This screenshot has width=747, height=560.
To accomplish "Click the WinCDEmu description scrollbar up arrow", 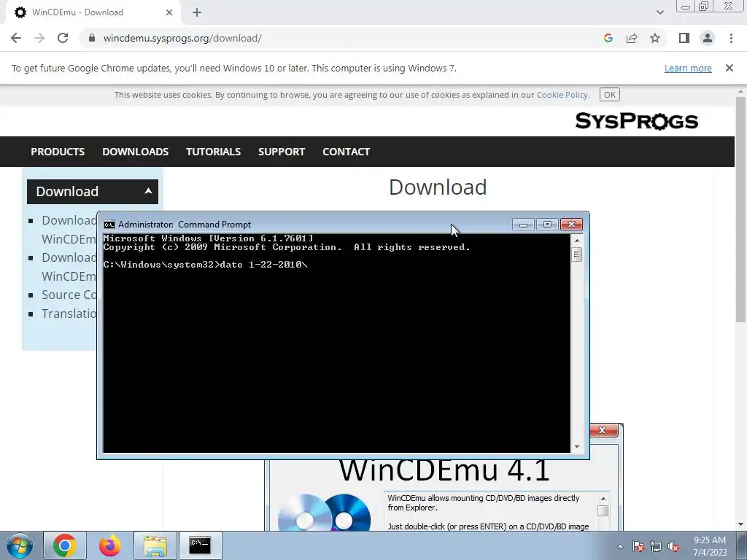I will tap(603, 499).
